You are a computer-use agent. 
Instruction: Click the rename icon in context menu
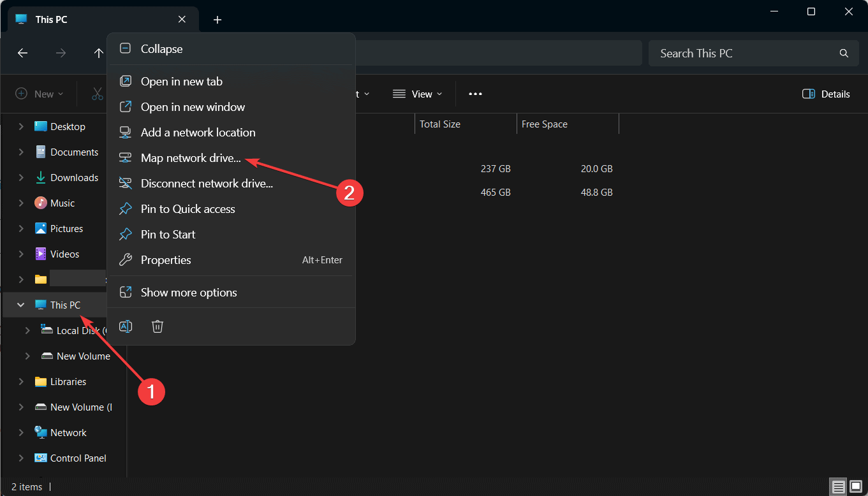click(126, 326)
